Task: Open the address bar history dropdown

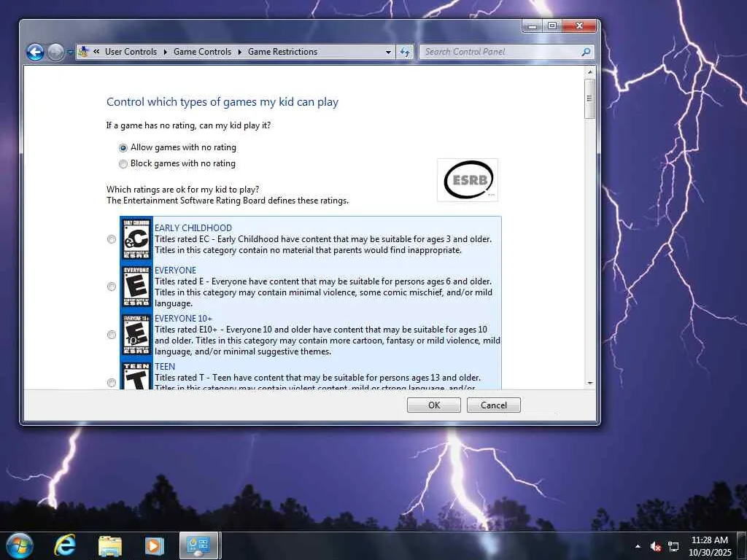Action: tap(388, 52)
